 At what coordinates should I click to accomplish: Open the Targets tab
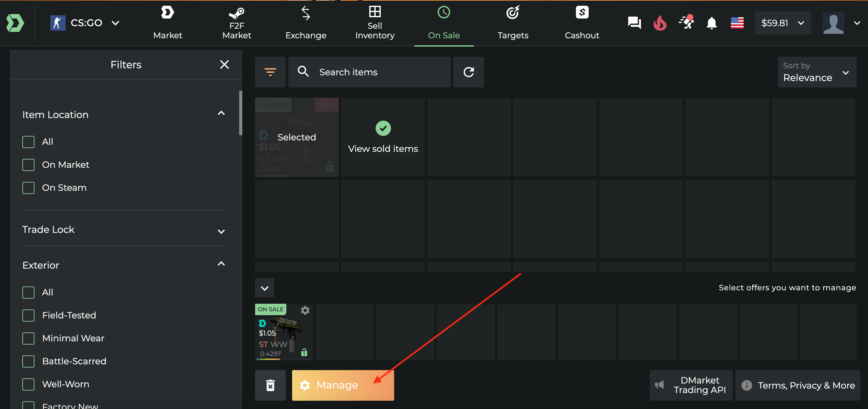tap(513, 23)
